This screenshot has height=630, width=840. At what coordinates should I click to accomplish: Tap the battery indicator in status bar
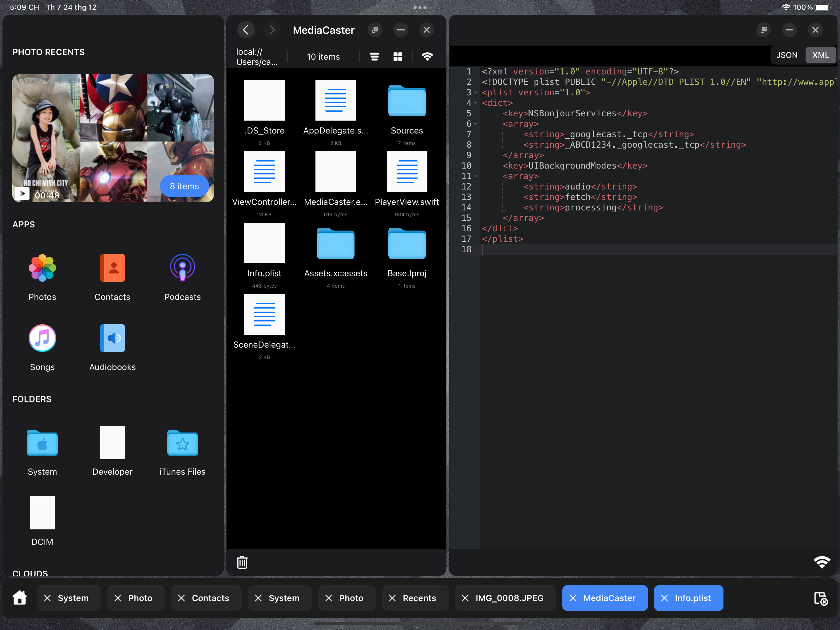823,7
